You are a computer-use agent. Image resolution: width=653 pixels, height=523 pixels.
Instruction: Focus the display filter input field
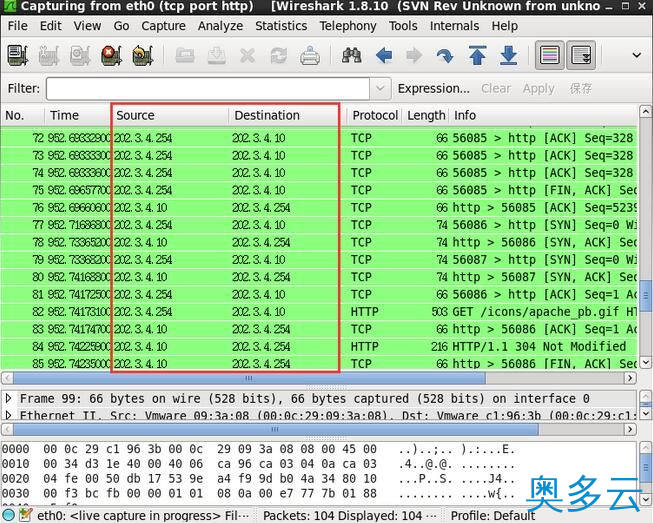coord(207,88)
